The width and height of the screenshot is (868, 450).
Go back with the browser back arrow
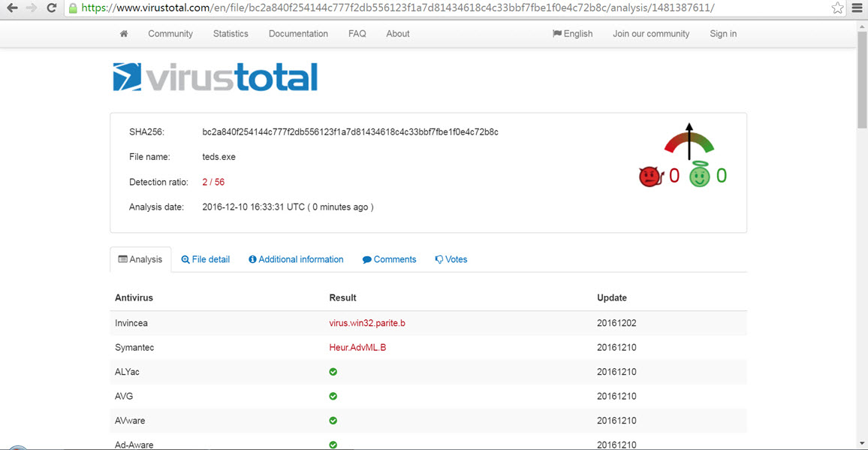[x=12, y=8]
